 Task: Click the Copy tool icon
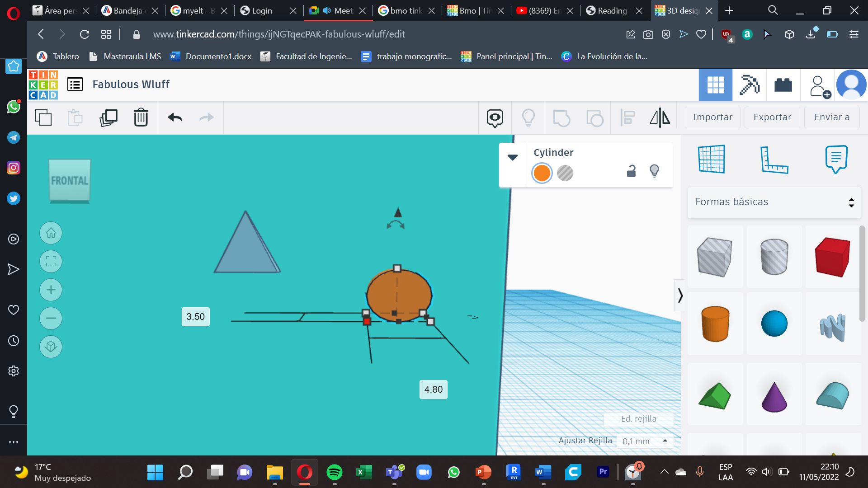tap(43, 117)
